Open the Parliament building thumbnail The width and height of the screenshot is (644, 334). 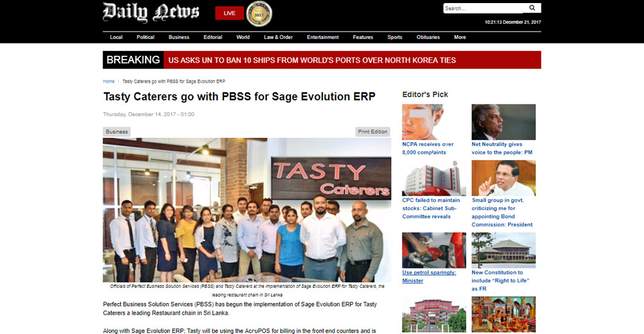(504, 250)
